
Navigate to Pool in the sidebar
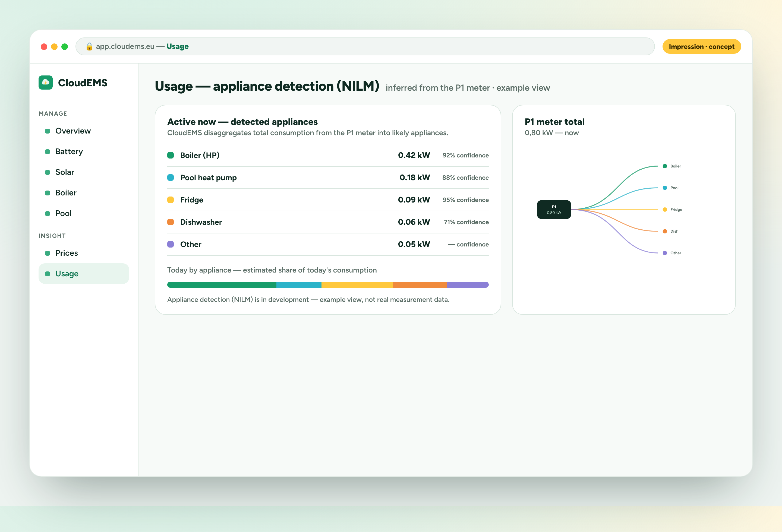click(x=84, y=213)
